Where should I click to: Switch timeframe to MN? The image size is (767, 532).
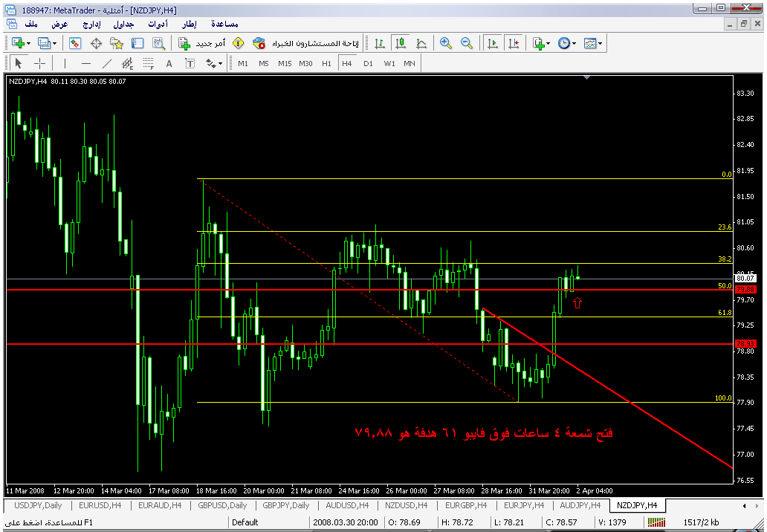pyautogui.click(x=410, y=64)
